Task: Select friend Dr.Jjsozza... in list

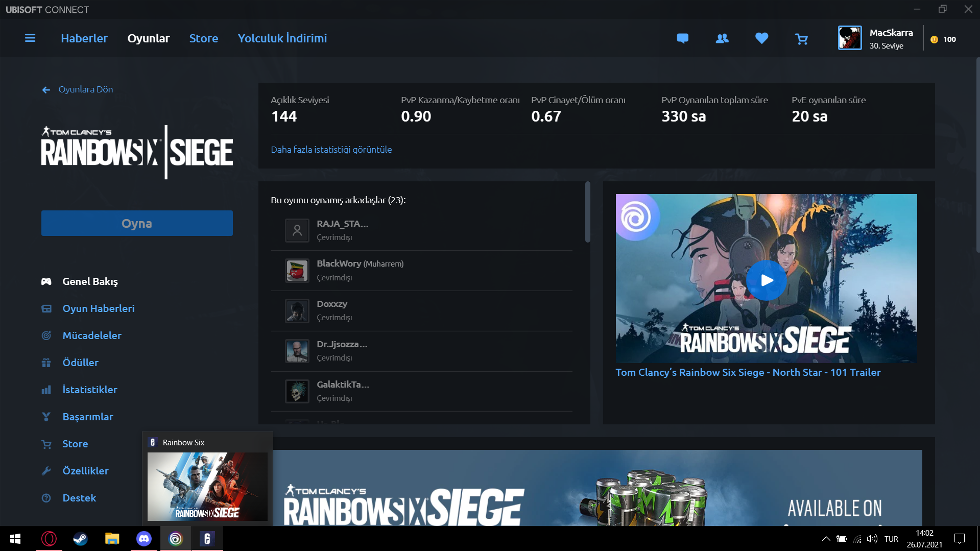Action: coord(421,351)
